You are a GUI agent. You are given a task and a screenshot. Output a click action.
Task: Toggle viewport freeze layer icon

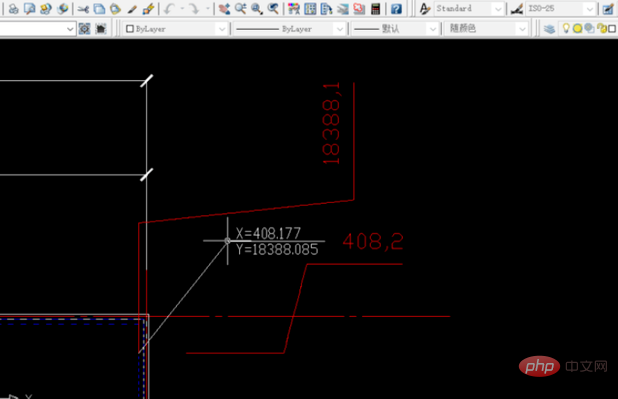point(589,28)
